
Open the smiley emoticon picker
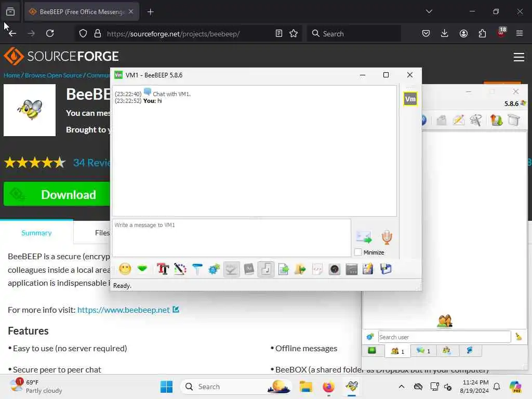click(x=125, y=269)
